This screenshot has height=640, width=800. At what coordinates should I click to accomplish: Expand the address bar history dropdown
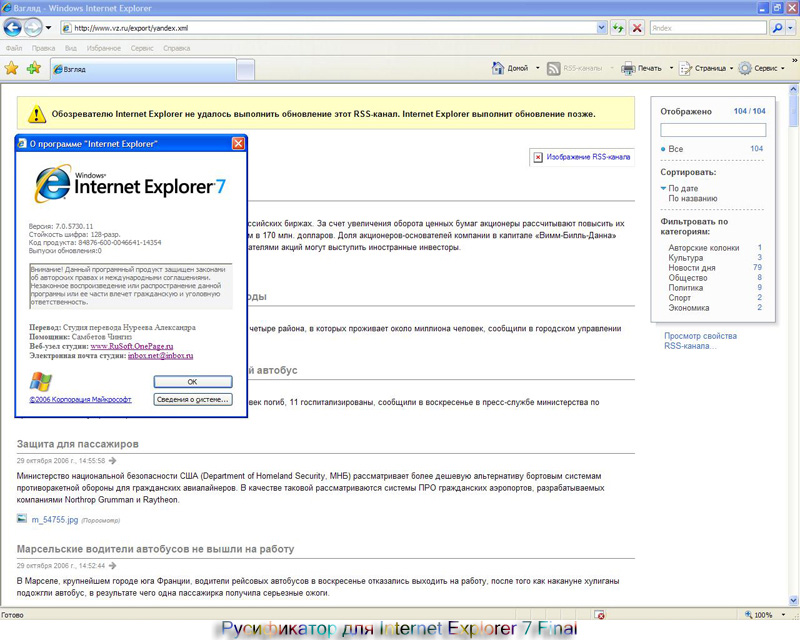tap(602, 28)
